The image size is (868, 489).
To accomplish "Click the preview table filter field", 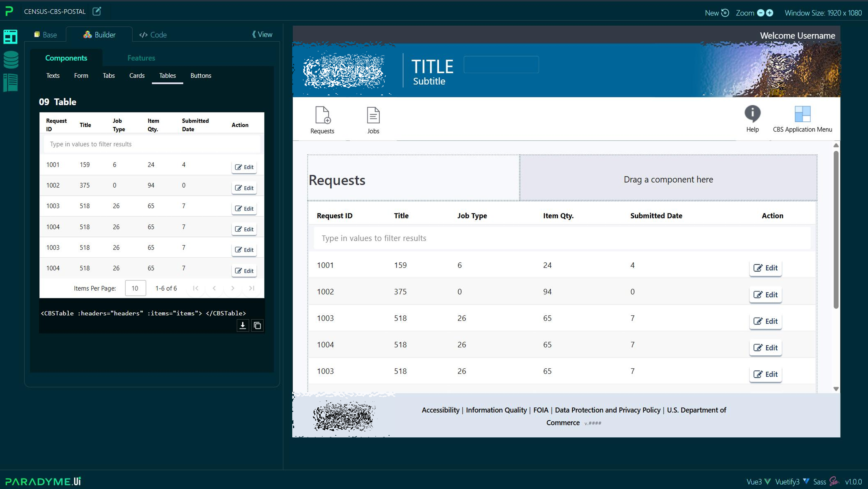I will pos(562,238).
